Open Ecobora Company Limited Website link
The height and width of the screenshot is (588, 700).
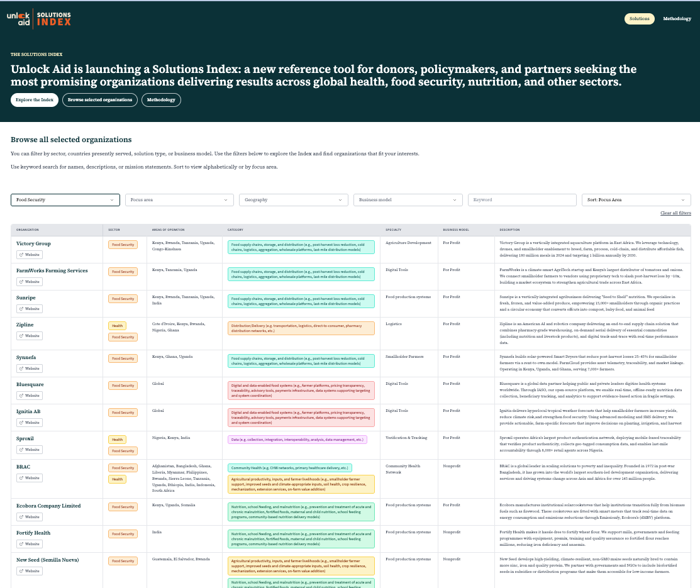(30, 517)
